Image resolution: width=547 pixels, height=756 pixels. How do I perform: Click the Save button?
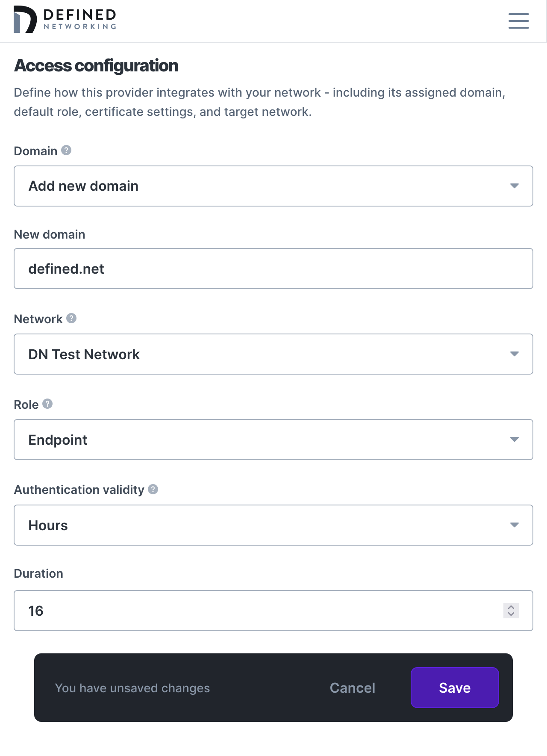click(454, 688)
